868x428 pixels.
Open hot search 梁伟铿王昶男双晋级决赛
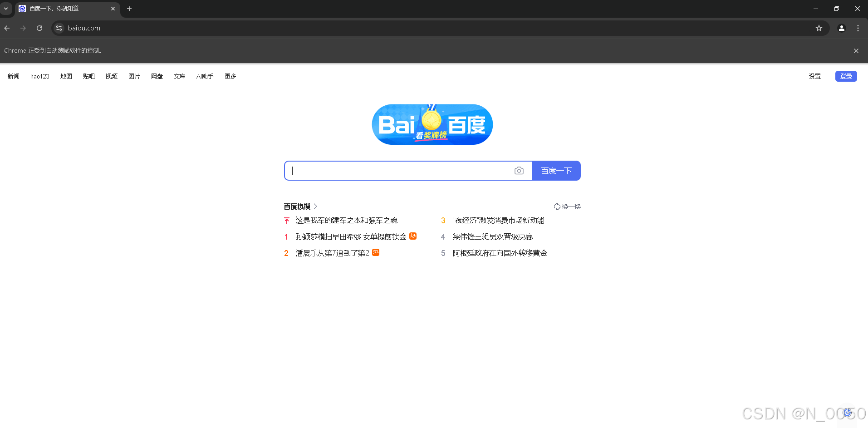pyautogui.click(x=493, y=237)
